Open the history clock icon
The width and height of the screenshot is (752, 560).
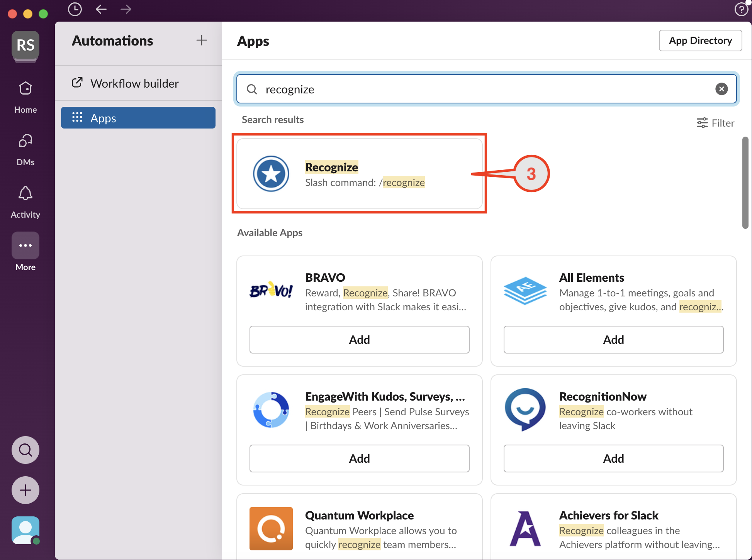75,9
